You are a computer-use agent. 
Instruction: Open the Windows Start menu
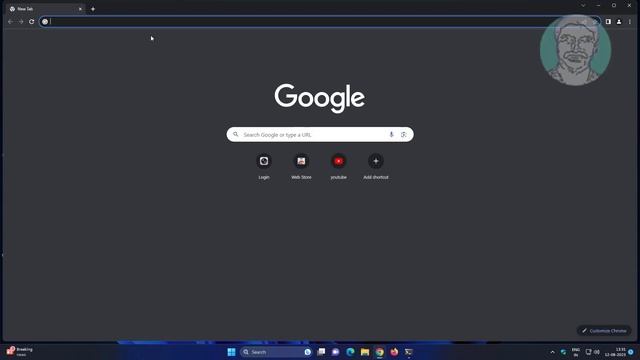tap(231, 352)
